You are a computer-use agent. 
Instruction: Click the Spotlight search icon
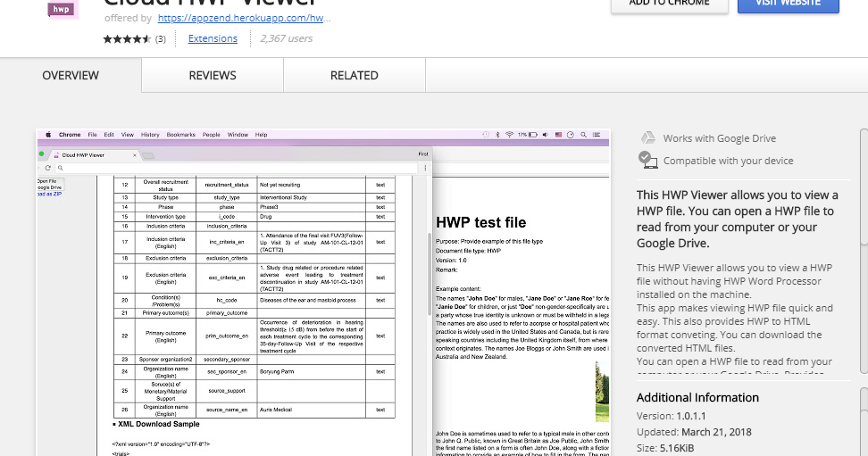click(583, 135)
